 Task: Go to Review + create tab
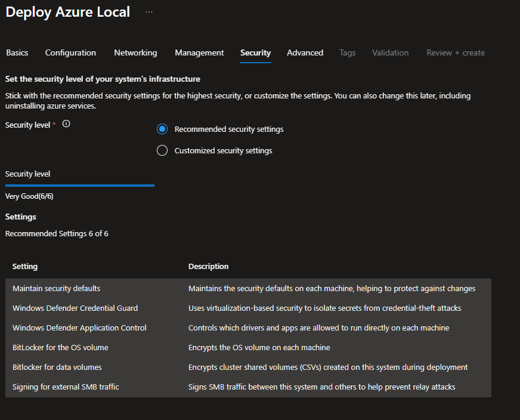click(456, 52)
